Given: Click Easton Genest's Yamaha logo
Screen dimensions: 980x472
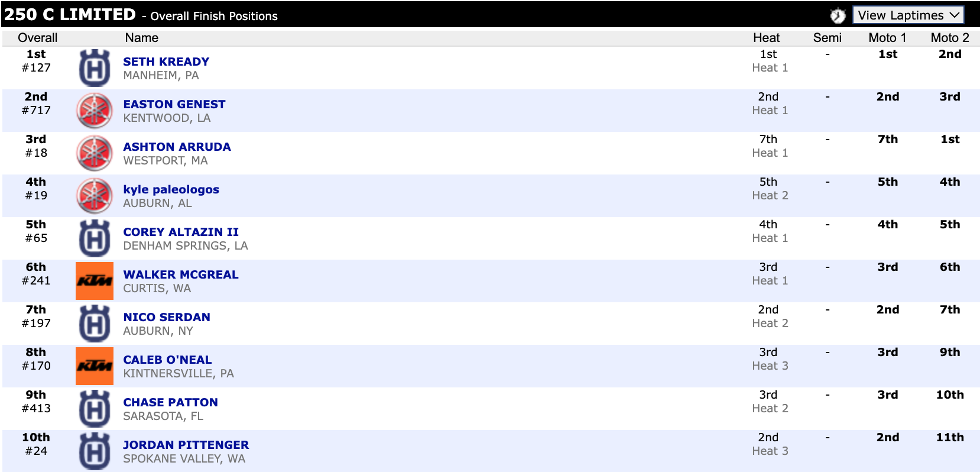Looking at the screenshot, I should (x=95, y=111).
